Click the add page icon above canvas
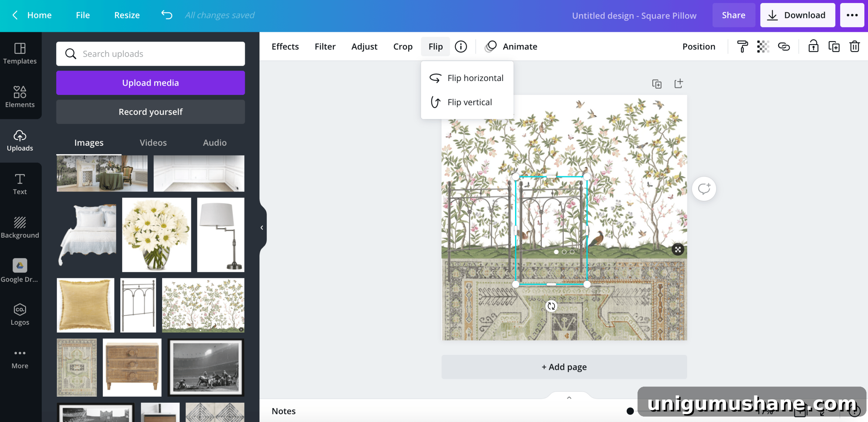 tap(678, 84)
